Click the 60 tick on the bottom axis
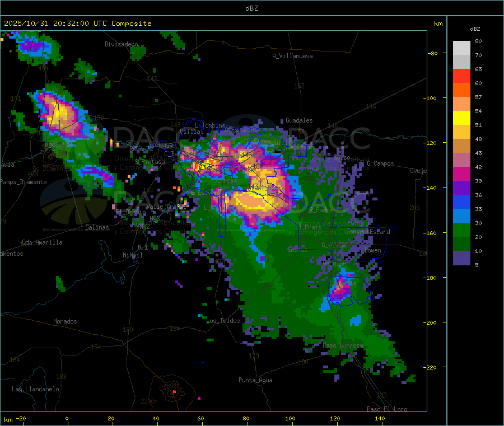The width and height of the screenshot is (504, 426). (x=200, y=418)
